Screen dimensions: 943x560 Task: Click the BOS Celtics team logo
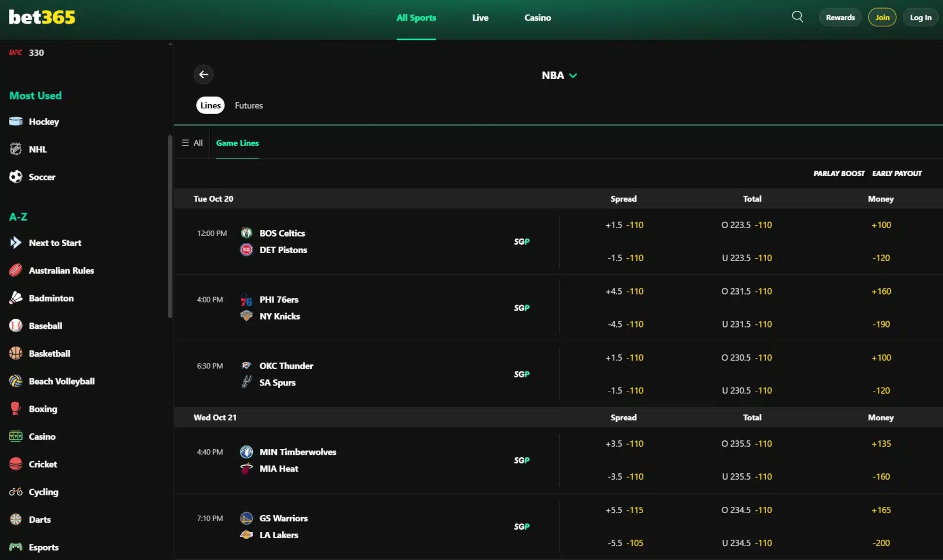click(x=246, y=233)
